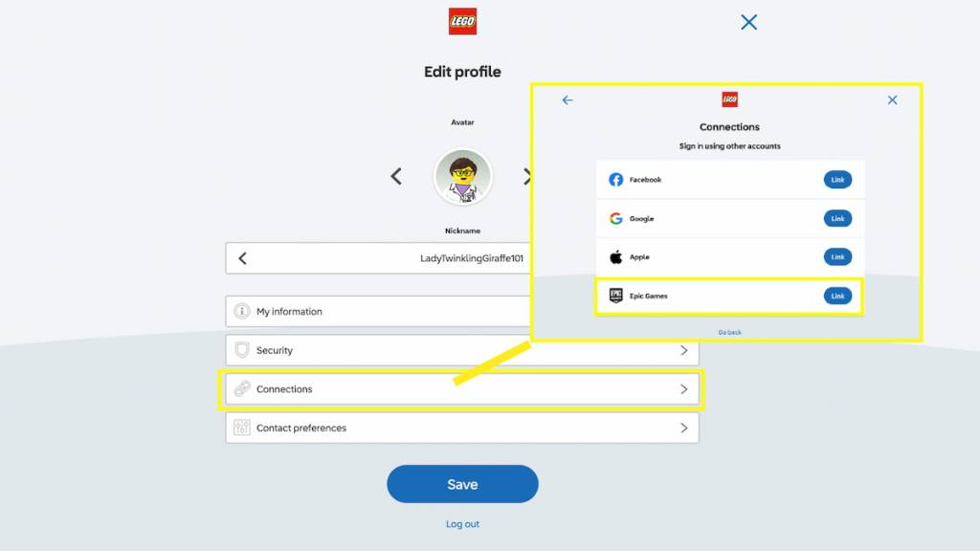Click the chain link icon beside Connections
Viewport: 980px width, 551px height.
(242, 388)
